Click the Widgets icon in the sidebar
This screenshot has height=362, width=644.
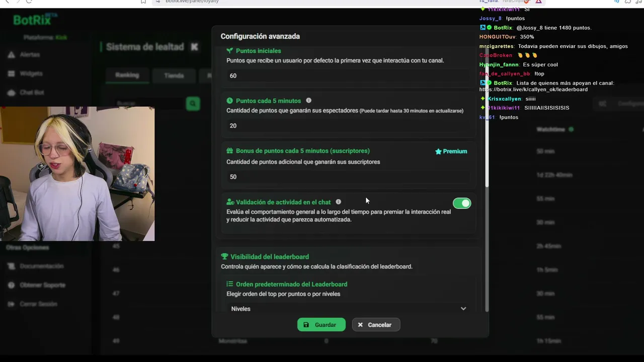click(x=11, y=73)
